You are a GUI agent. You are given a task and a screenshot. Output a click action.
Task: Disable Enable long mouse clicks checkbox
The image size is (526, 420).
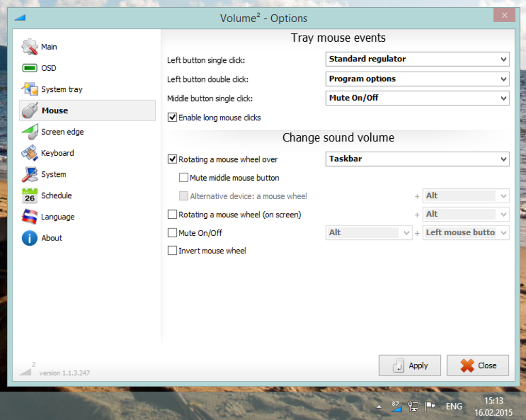172,118
